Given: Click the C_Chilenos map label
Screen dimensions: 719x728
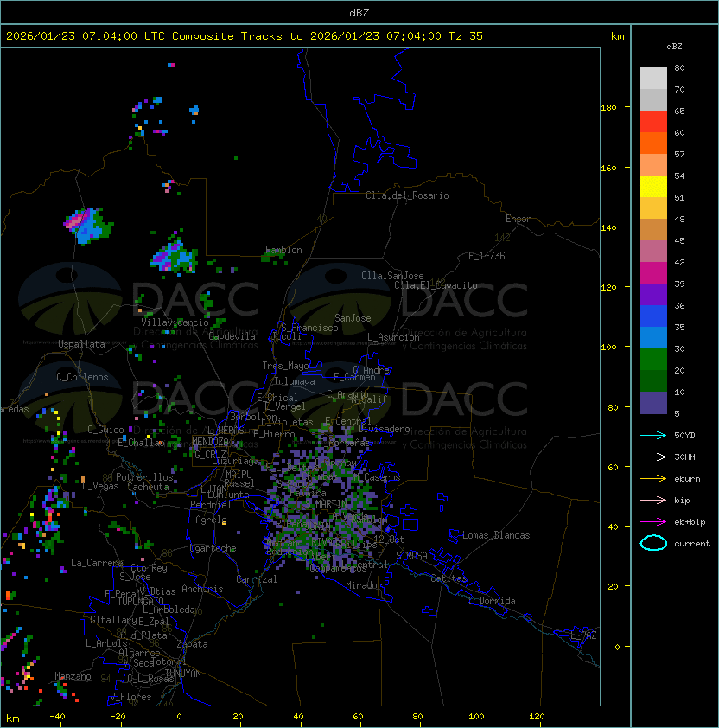Looking at the screenshot, I should pos(82,377).
